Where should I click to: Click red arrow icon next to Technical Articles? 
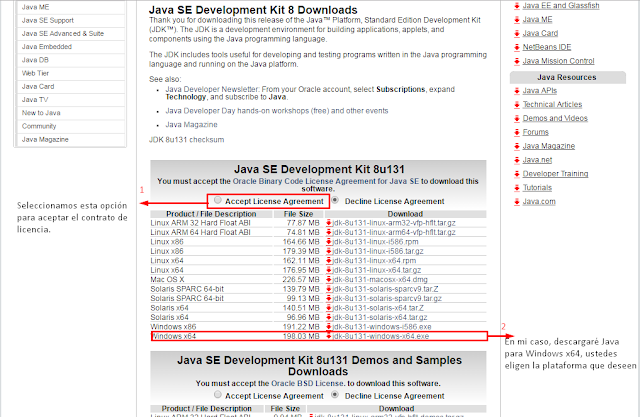pyautogui.click(x=517, y=105)
